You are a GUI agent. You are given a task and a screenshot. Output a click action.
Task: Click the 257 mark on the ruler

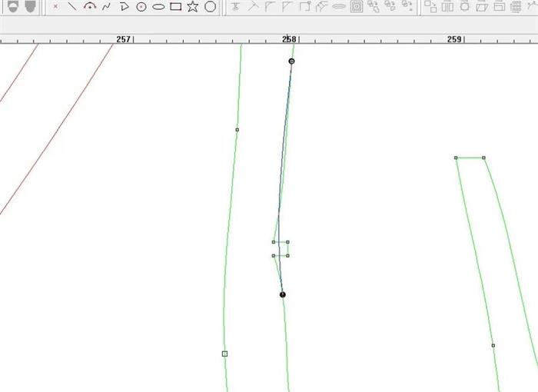[124, 39]
